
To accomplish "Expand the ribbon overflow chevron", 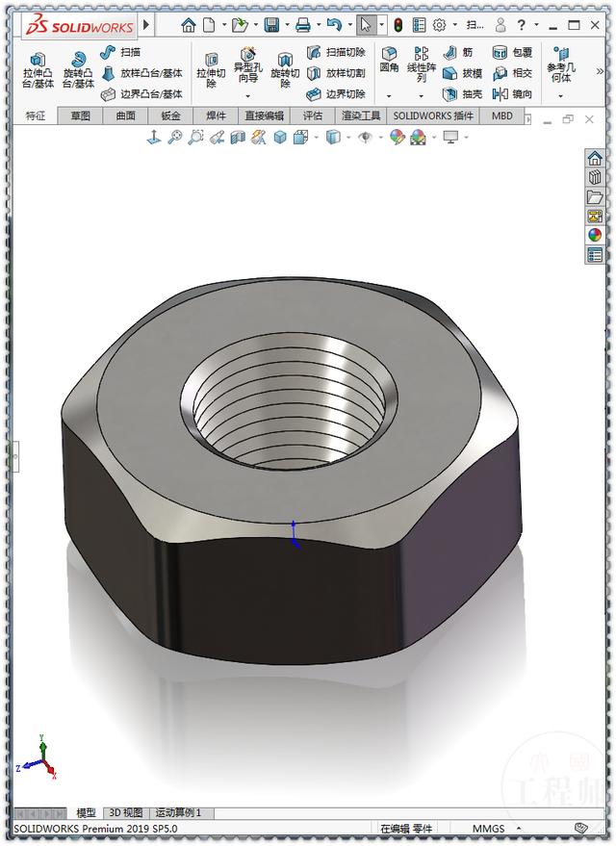I will [x=600, y=71].
